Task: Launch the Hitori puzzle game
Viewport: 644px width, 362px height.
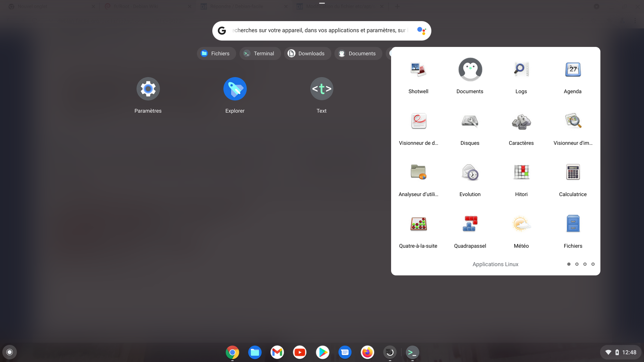Action: coord(521,173)
